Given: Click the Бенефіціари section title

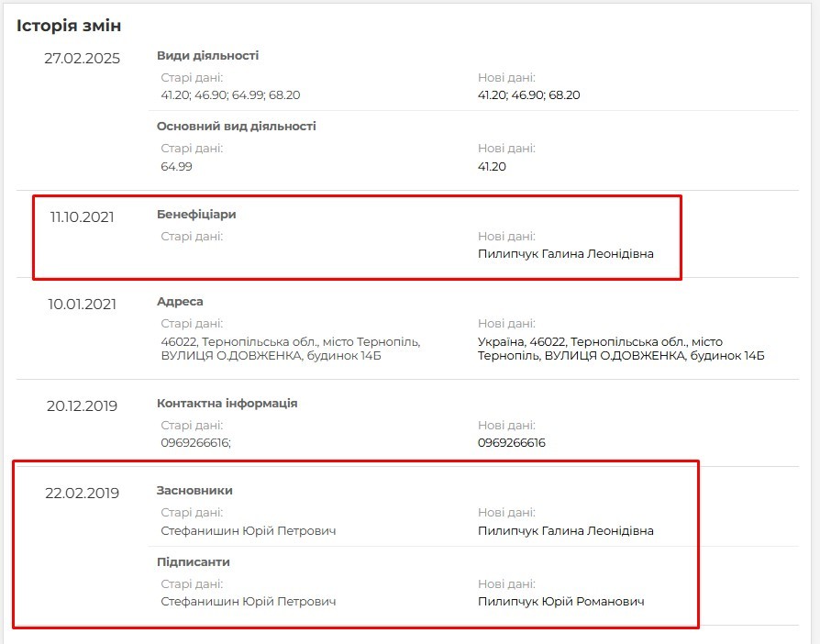Looking at the screenshot, I should point(196,214).
